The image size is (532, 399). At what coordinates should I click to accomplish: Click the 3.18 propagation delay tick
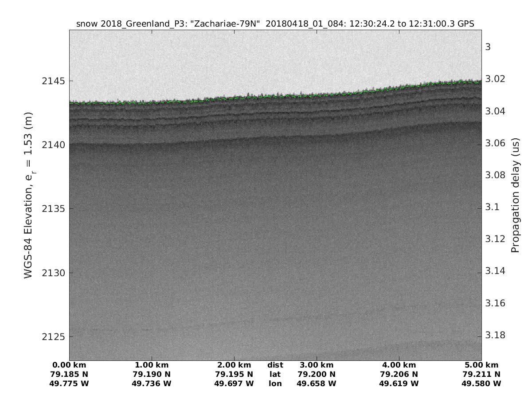tap(494, 335)
